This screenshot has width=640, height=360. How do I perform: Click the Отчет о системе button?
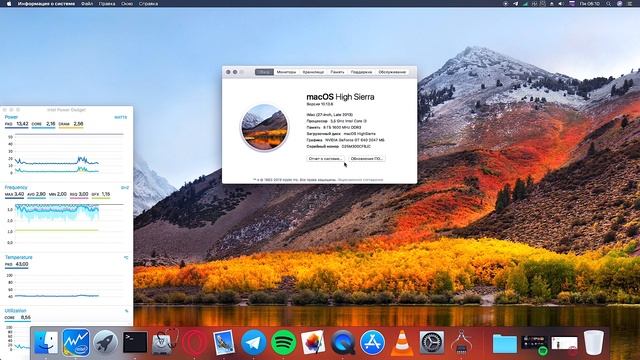coord(325,158)
